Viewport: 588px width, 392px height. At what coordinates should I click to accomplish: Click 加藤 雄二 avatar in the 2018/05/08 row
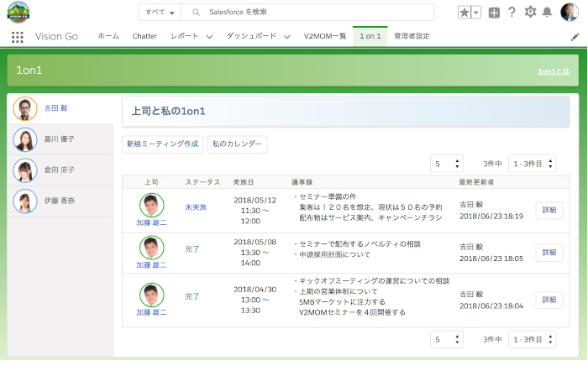(151, 248)
